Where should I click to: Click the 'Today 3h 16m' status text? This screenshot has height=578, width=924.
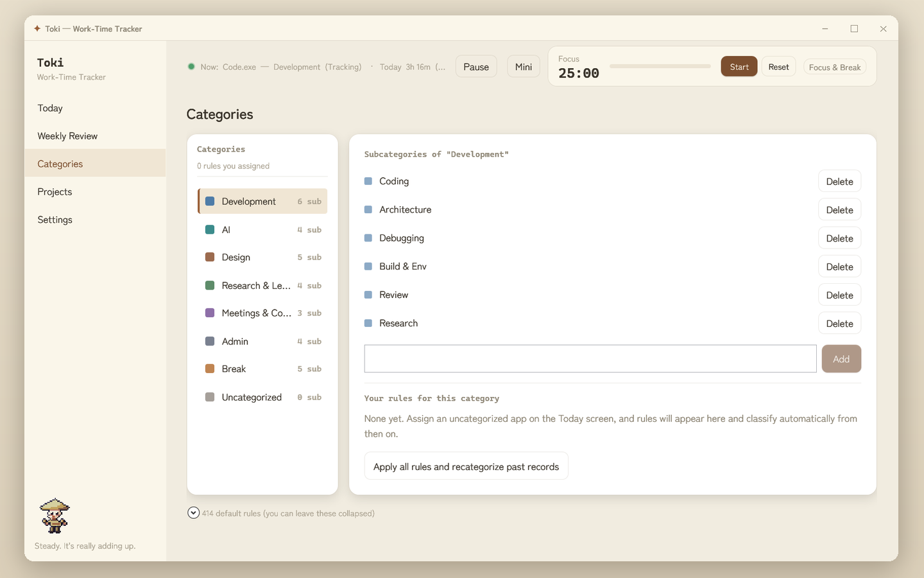click(405, 67)
